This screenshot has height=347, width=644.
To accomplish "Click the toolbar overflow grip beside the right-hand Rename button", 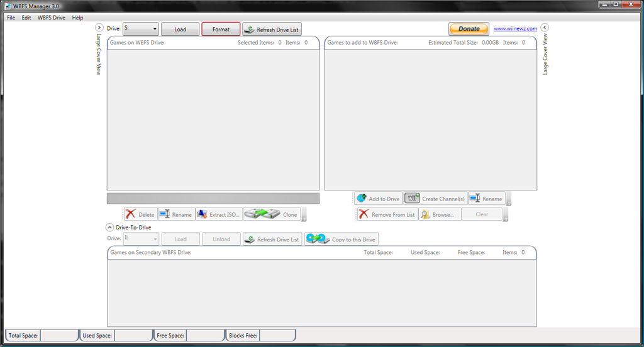I will pos(508,199).
